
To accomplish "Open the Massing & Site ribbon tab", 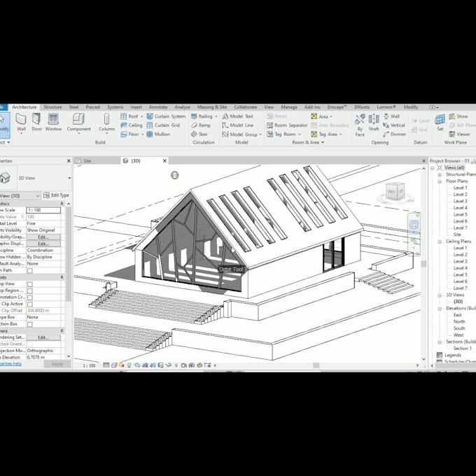I will pos(212,107).
